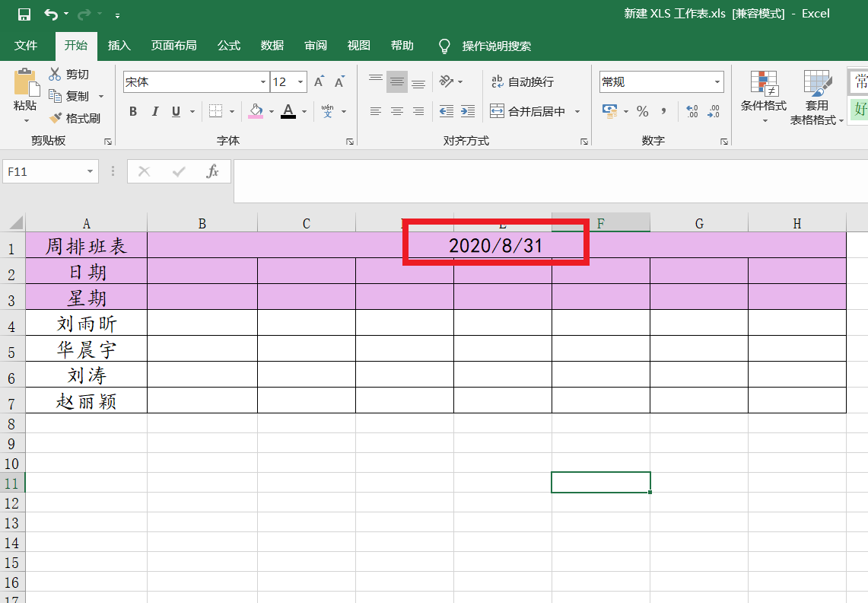Open the 帮助 ribbon tab
The width and height of the screenshot is (868, 603).
402,46
